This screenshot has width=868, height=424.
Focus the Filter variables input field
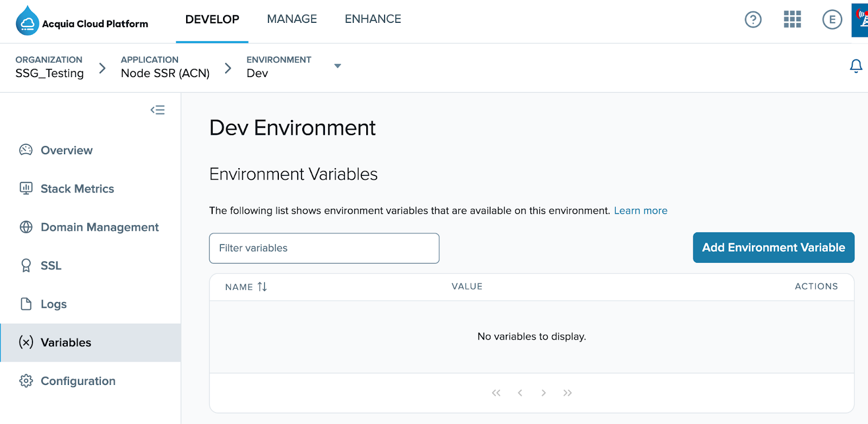(324, 248)
